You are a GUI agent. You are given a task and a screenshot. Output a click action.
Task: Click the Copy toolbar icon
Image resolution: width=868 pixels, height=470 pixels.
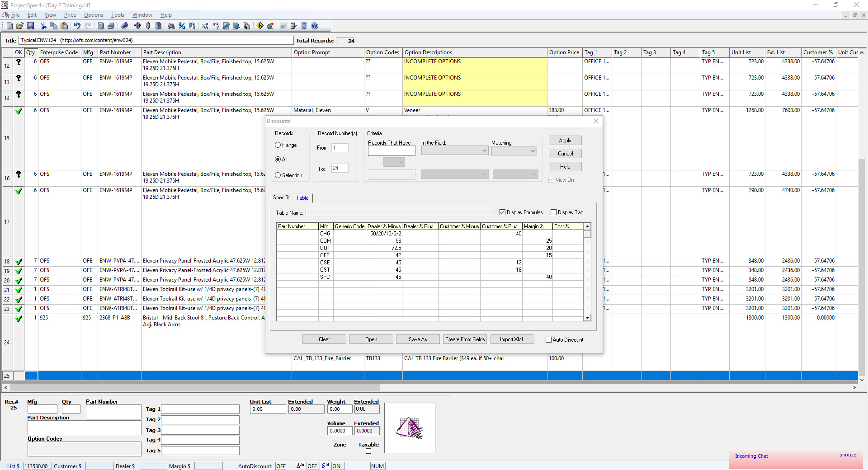tap(54, 26)
